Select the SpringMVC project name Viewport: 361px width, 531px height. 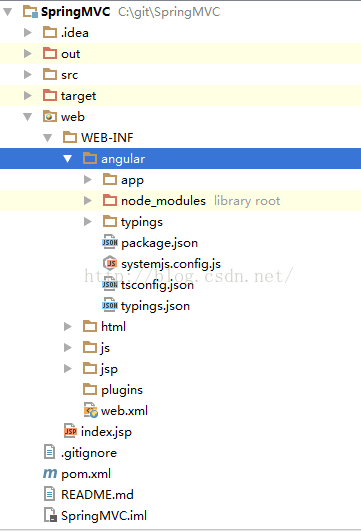76,12
